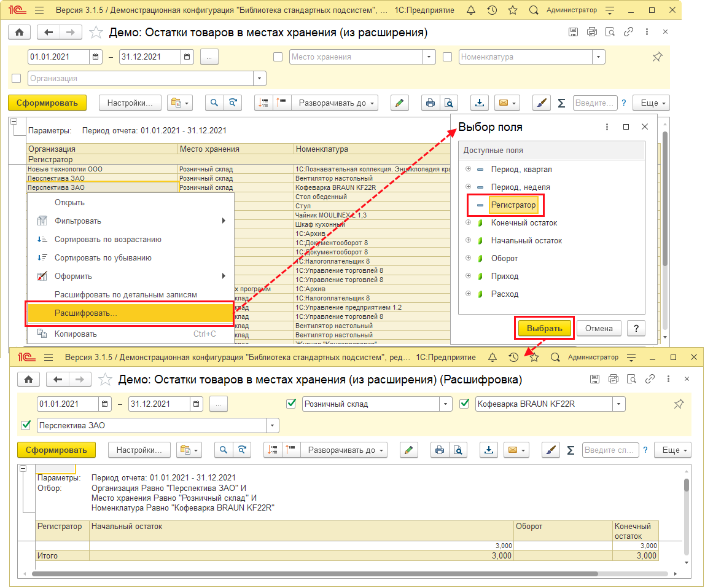The width and height of the screenshot is (705, 588).
Task: Open the 1C main menu hamburger in top window
Action: click(x=39, y=10)
